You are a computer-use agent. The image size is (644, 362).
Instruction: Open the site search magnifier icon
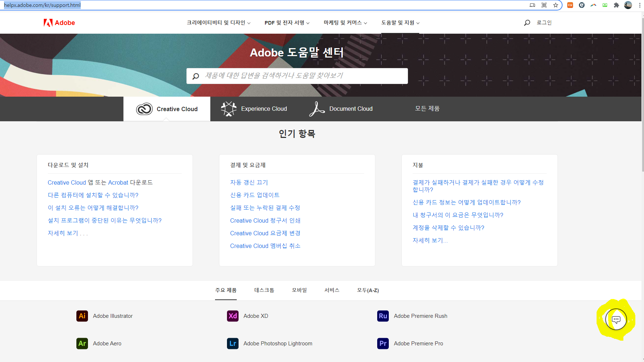(527, 23)
